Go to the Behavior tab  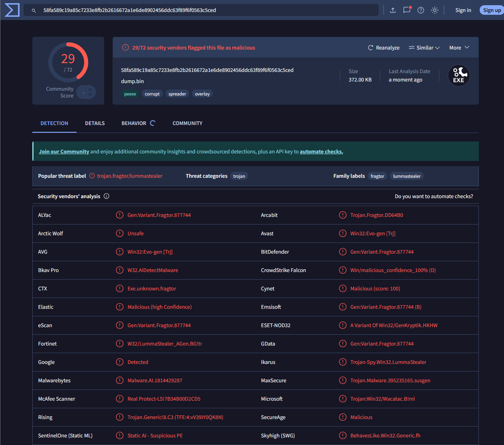tap(138, 123)
